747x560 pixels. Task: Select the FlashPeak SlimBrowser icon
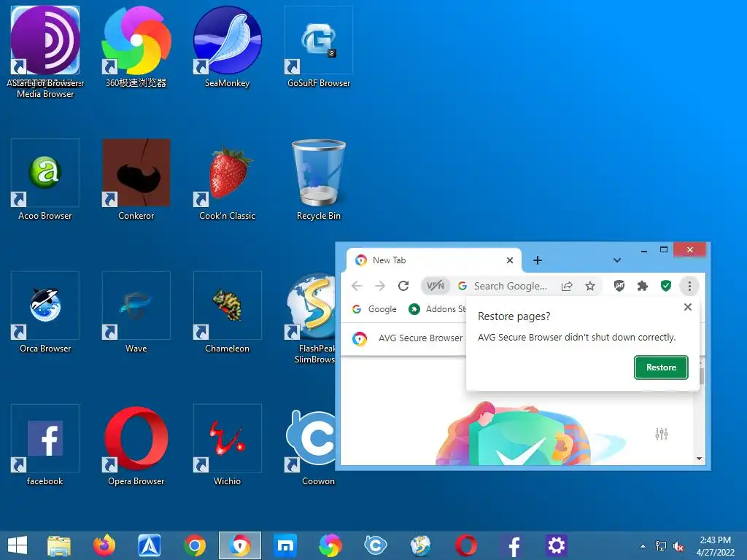point(311,306)
